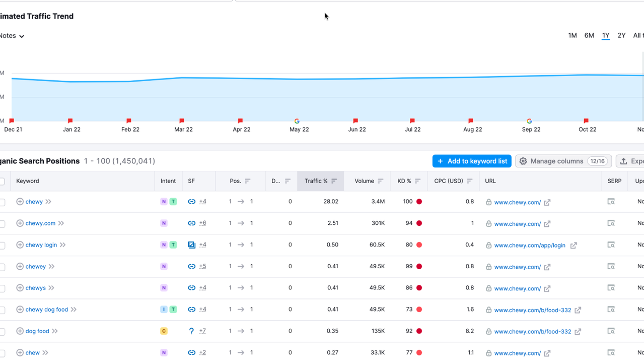
Task: Click Add to keyword list button
Action: coord(472,161)
